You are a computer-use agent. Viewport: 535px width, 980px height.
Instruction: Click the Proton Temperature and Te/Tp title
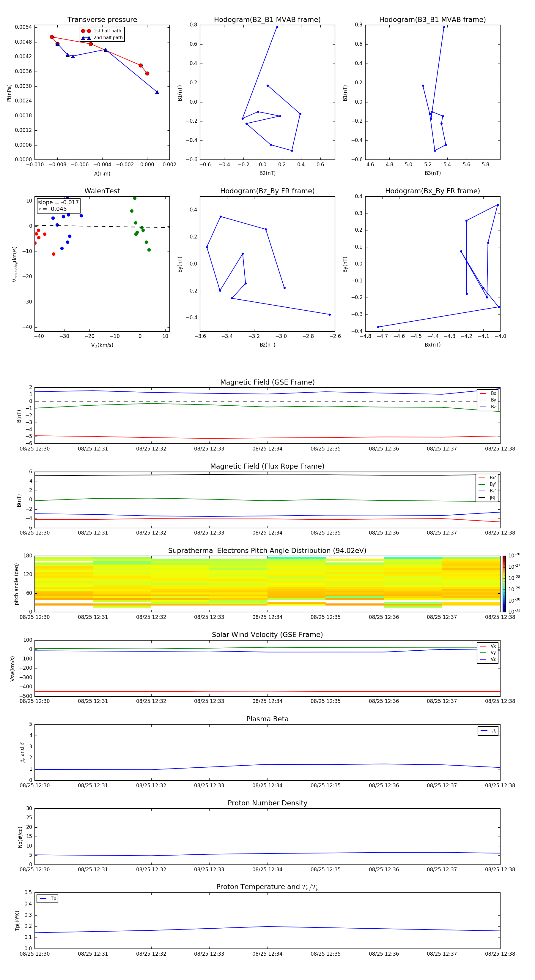click(267, 888)
